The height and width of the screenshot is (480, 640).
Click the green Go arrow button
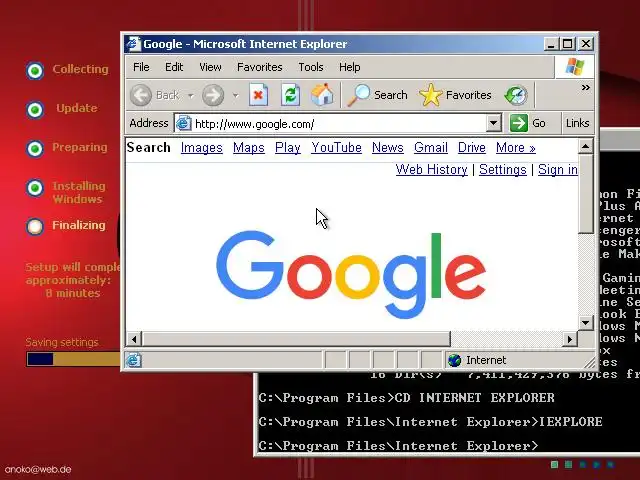[x=519, y=123]
